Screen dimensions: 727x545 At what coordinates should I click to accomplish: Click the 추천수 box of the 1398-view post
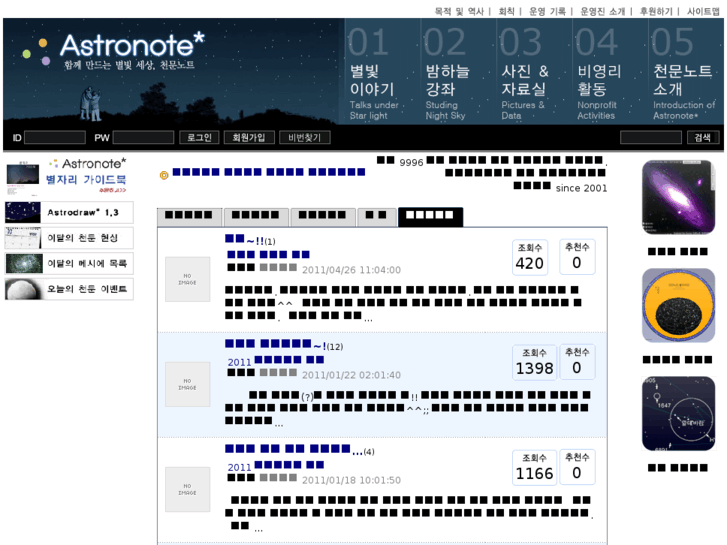[577, 362]
